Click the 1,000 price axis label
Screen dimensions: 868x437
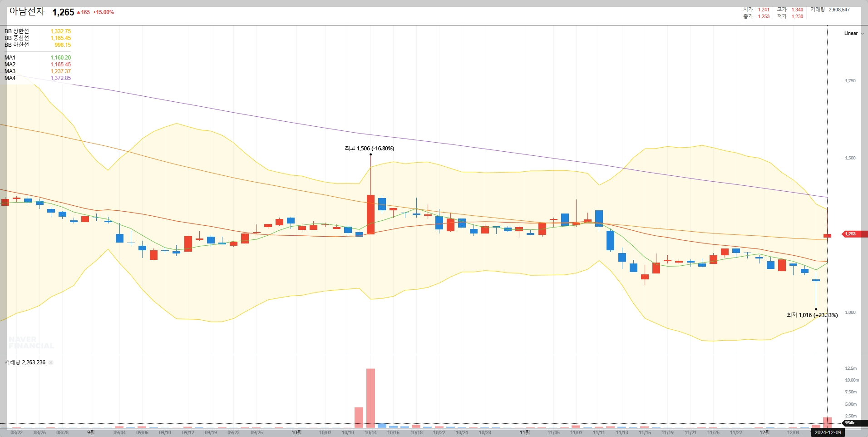pyautogui.click(x=850, y=313)
